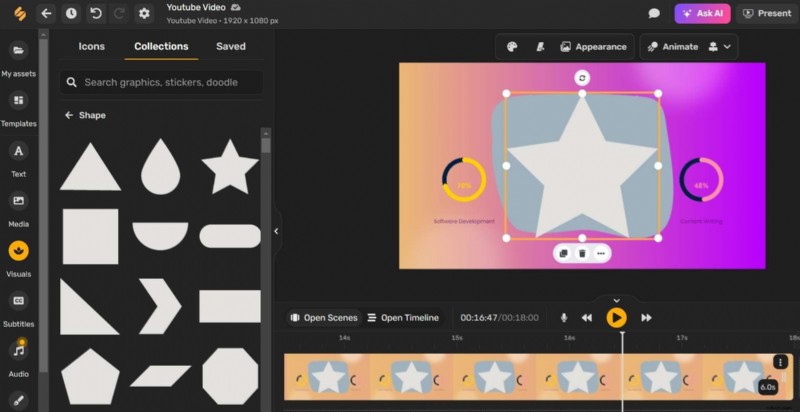Image resolution: width=800 pixels, height=412 pixels.
Task: Click the Open Timeline button
Action: (403, 318)
